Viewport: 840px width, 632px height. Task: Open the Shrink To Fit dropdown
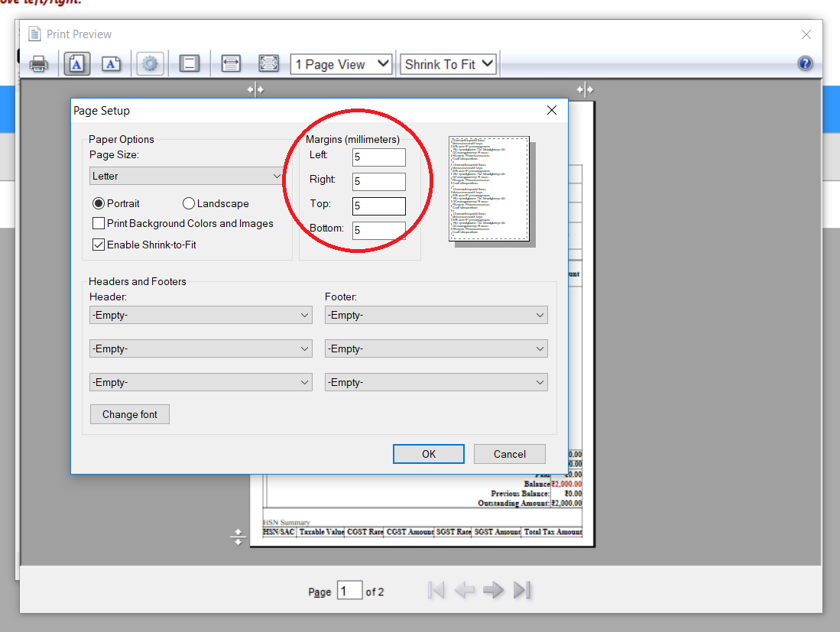tap(448, 64)
